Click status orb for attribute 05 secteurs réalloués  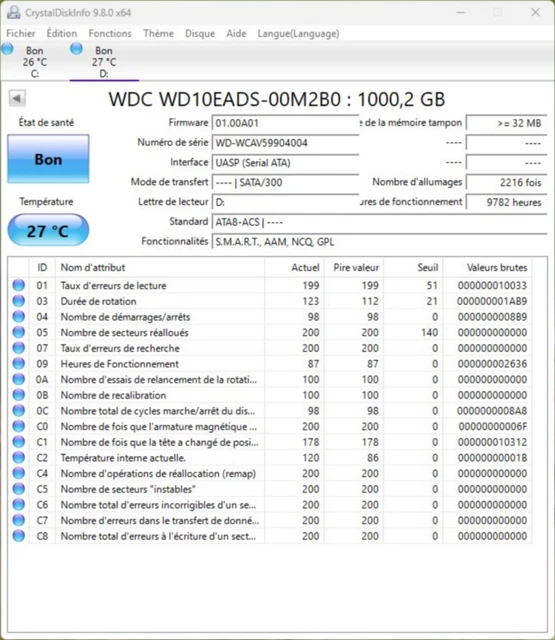(18, 332)
